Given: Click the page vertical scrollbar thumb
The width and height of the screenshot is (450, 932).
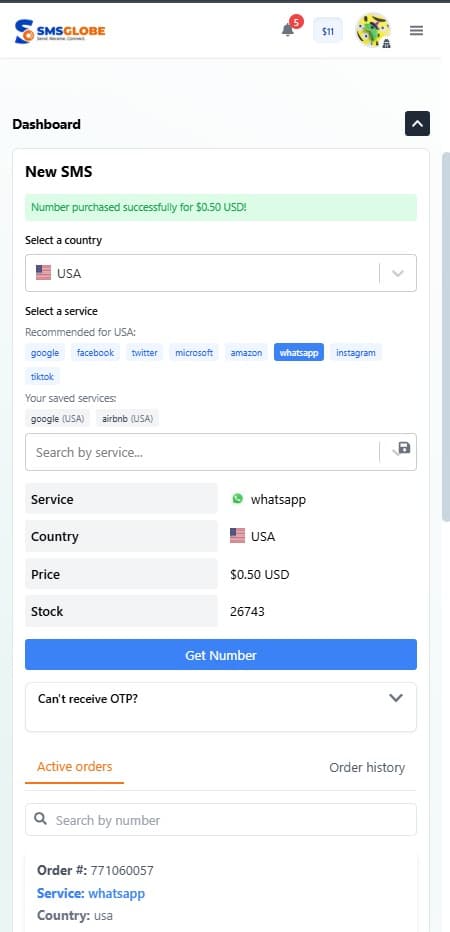Looking at the screenshot, I should (445, 336).
